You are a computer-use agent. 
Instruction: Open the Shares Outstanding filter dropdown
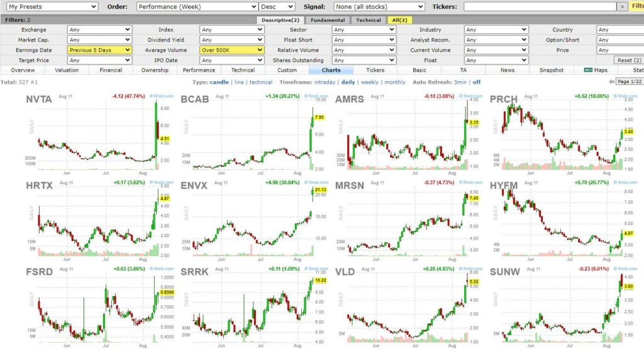point(364,60)
